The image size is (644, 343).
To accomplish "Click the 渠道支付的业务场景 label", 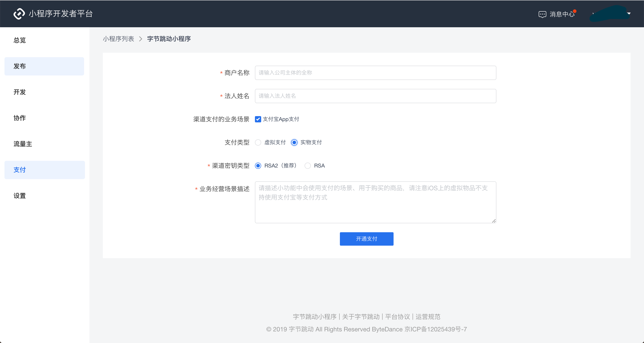I will pos(221,119).
